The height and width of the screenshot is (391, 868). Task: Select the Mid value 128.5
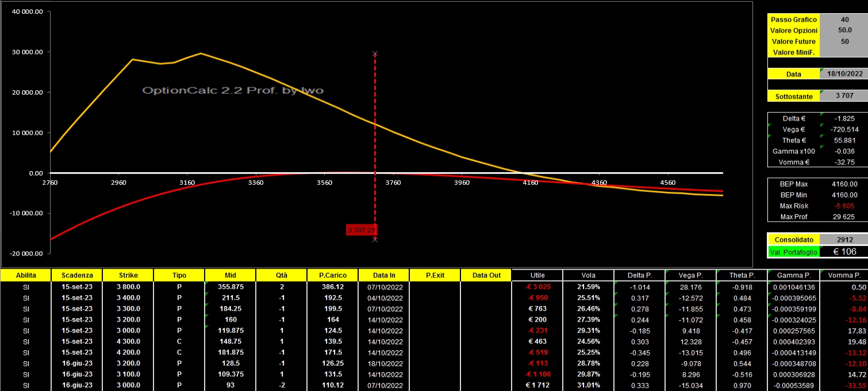[x=231, y=363]
